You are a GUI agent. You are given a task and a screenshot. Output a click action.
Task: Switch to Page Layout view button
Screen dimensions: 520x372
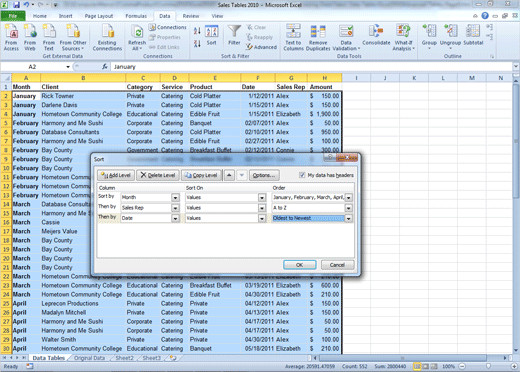pyautogui.click(x=426, y=366)
